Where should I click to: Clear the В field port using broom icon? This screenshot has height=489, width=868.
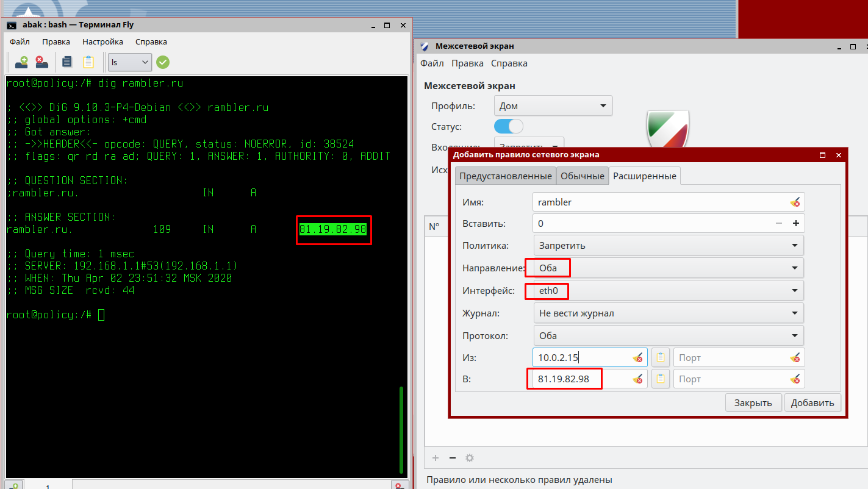pos(794,379)
